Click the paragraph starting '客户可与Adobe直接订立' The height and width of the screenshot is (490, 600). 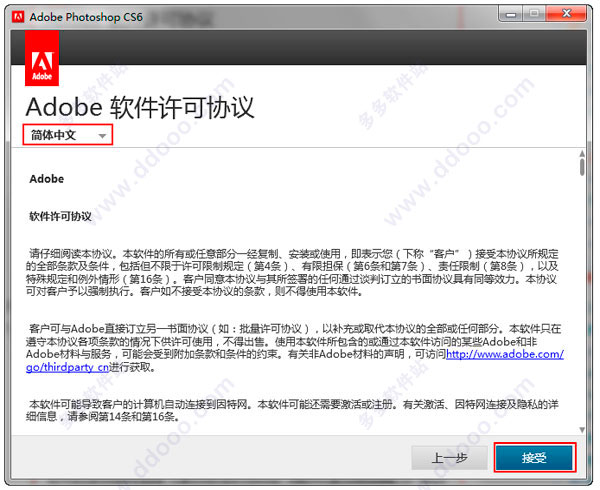click(295, 348)
